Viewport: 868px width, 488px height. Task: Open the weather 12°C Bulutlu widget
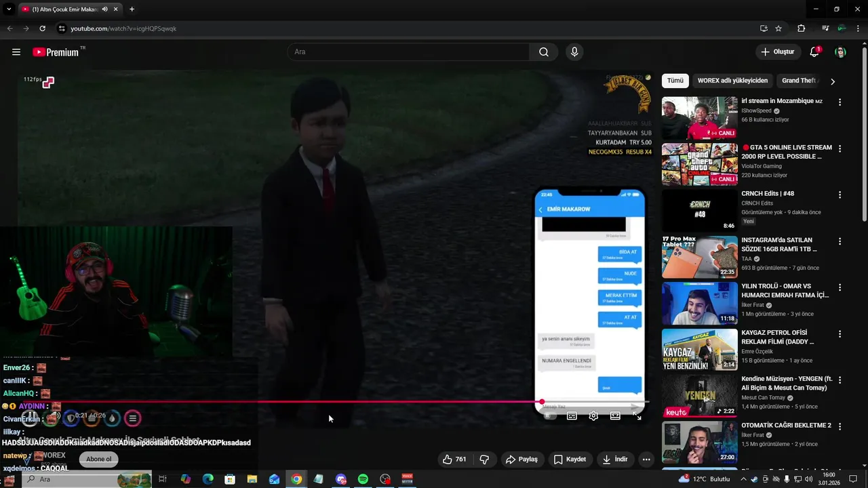pyautogui.click(x=704, y=479)
